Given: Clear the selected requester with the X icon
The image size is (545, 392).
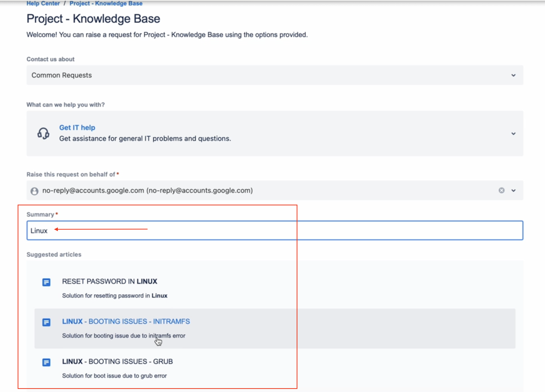Looking at the screenshot, I should pyautogui.click(x=501, y=190).
